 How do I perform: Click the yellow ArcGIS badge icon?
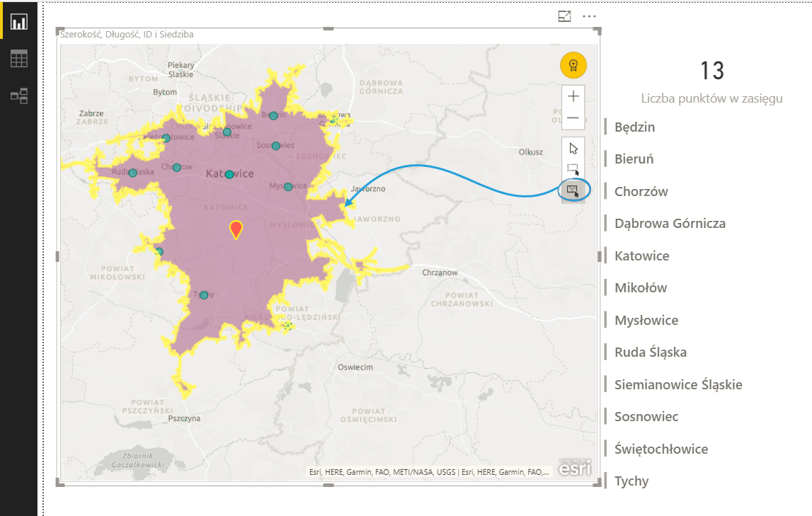point(573,65)
